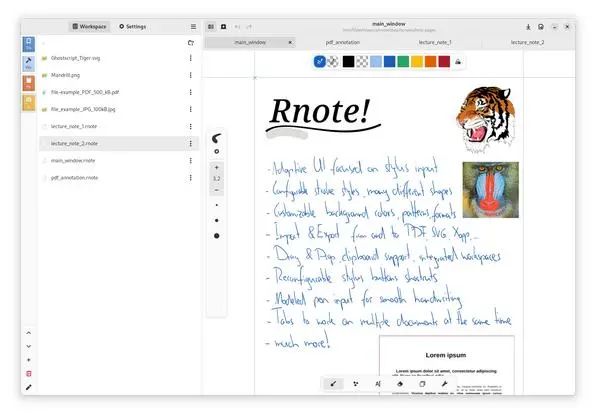Pick the orange color swatch

click(431, 62)
